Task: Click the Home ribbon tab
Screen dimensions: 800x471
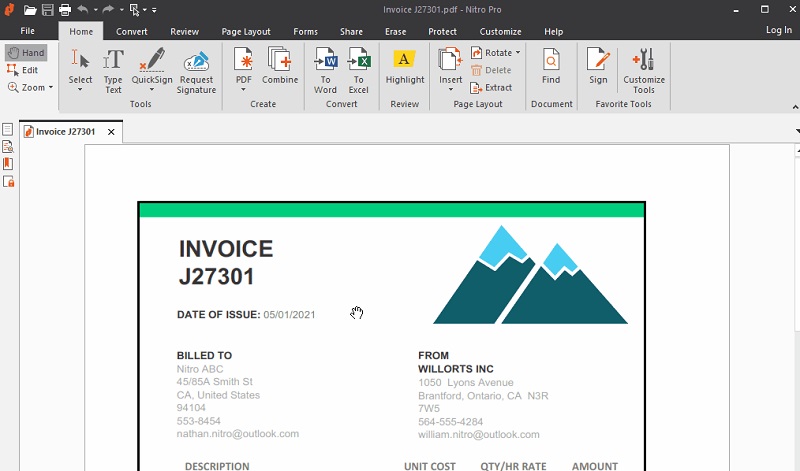Action: coord(81,32)
